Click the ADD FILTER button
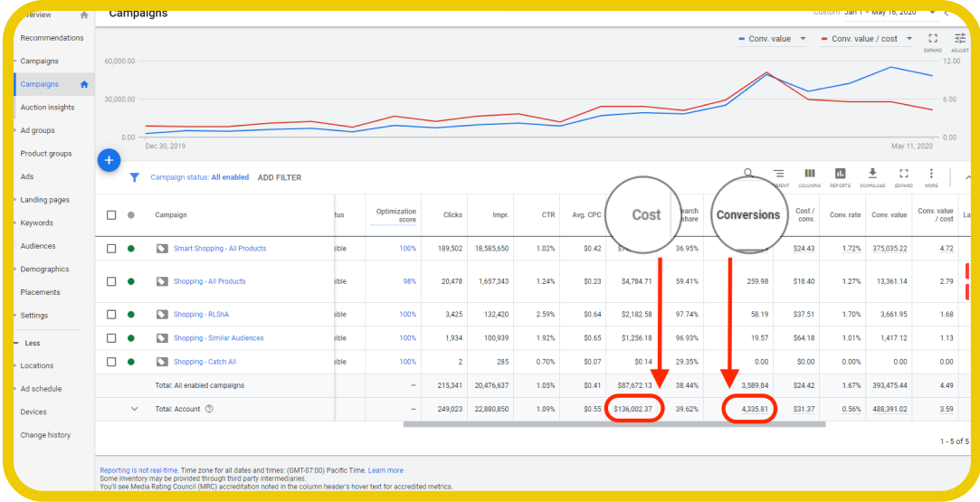 pyautogui.click(x=279, y=177)
